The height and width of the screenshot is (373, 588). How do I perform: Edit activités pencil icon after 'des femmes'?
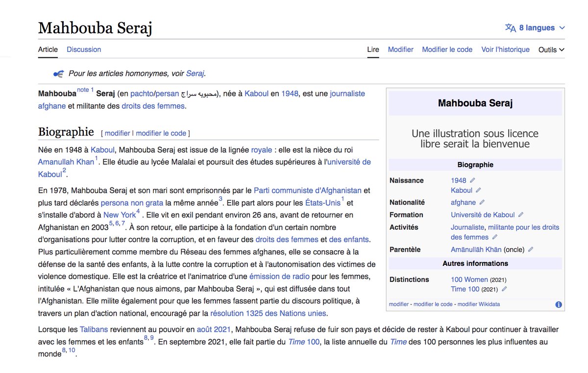click(495, 237)
